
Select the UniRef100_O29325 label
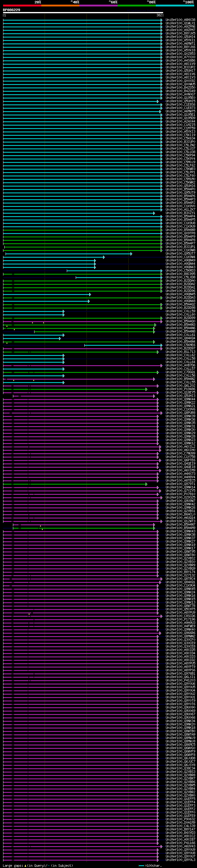click(x=180, y=498)
